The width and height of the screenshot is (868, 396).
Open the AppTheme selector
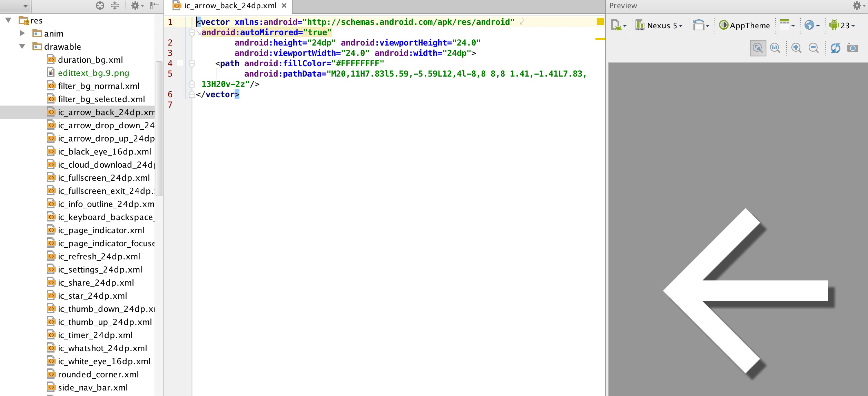744,26
